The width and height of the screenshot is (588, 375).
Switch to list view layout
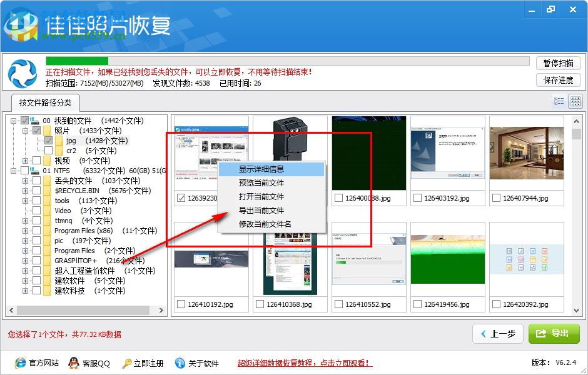560,100
